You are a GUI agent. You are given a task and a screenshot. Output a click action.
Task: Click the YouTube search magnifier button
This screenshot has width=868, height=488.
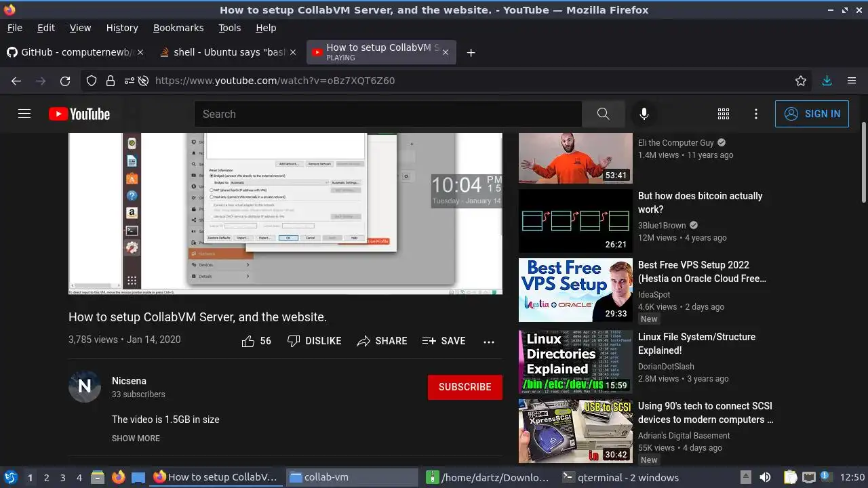click(603, 114)
